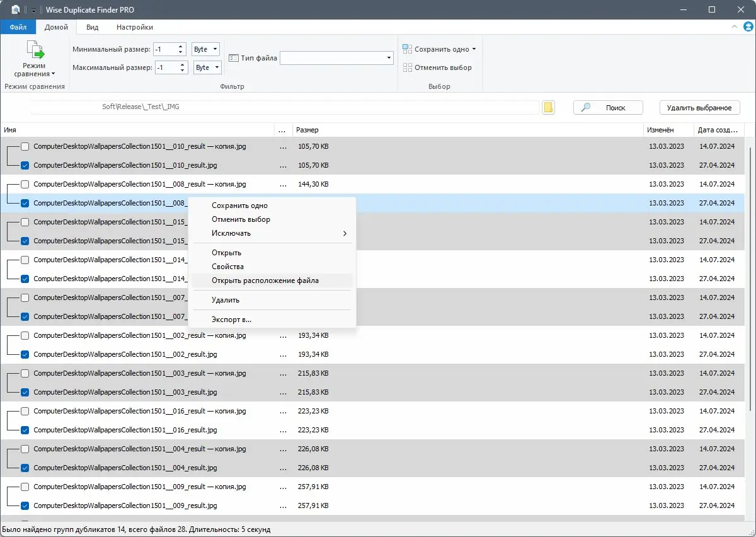Select file name 004_result — копия.jpg
Image resolution: width=756 pixels, height=537 pixels.
(140, 449)
